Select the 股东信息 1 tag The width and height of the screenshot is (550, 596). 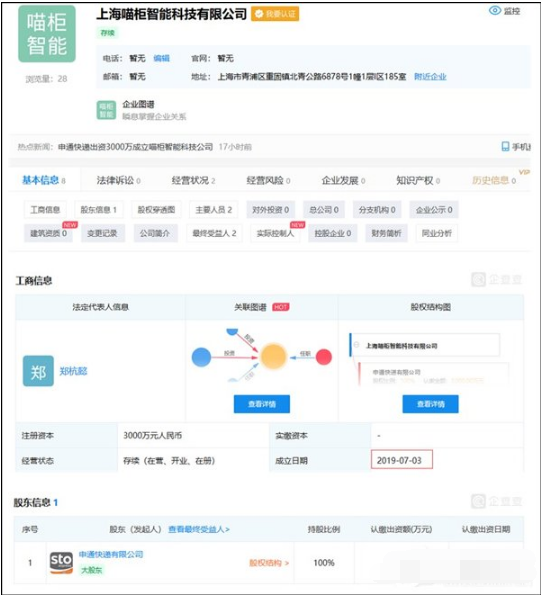click(99, 210)
